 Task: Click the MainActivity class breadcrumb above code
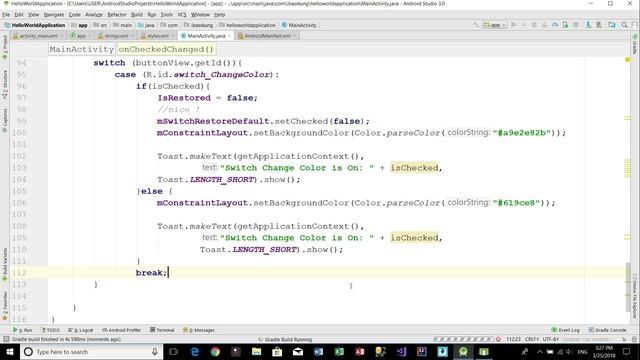(82, 49)
